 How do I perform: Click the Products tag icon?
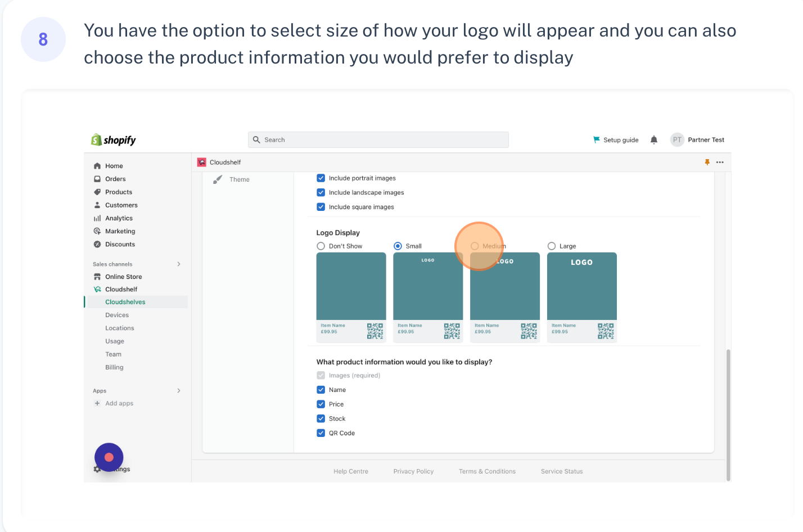97,192
